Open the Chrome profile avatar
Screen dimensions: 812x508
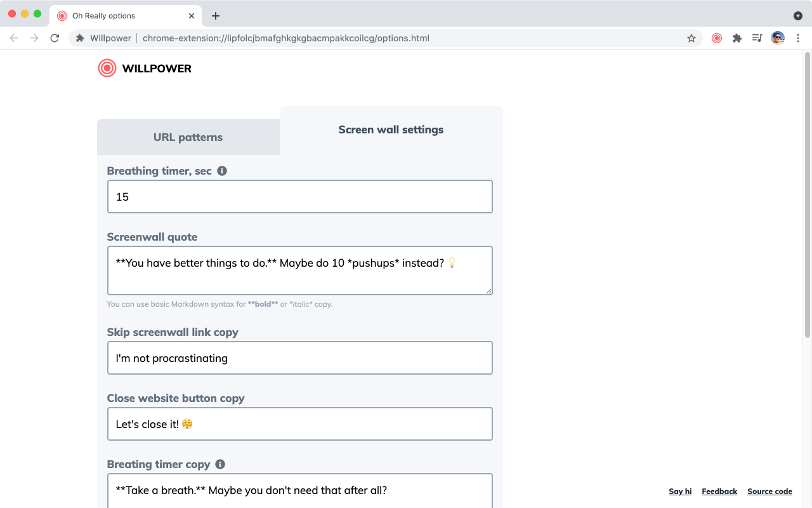[x=778, y=38]
